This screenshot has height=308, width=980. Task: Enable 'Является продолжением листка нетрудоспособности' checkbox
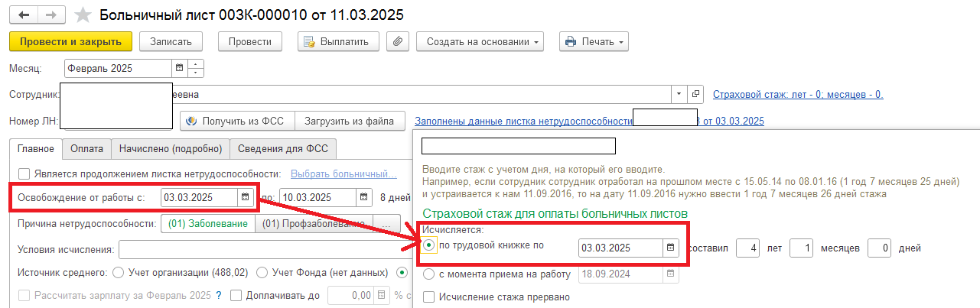[24, 173]
